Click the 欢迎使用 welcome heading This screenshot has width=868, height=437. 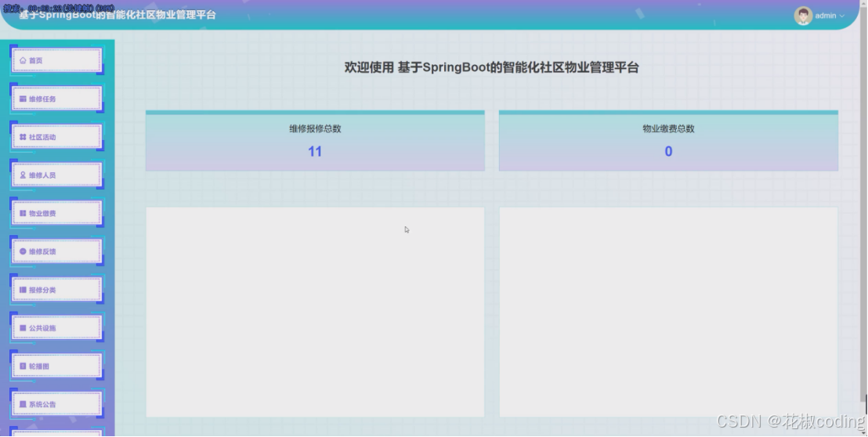click(x=491, y=67)
